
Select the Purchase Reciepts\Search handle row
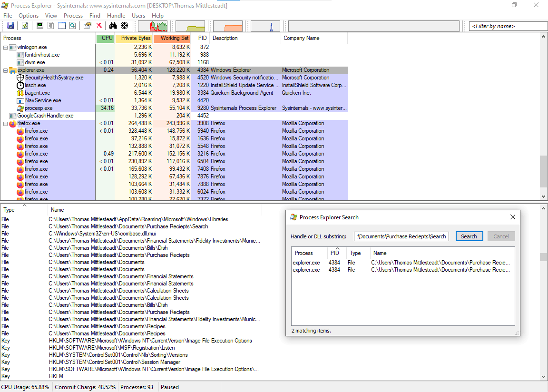tap(131, 226)
